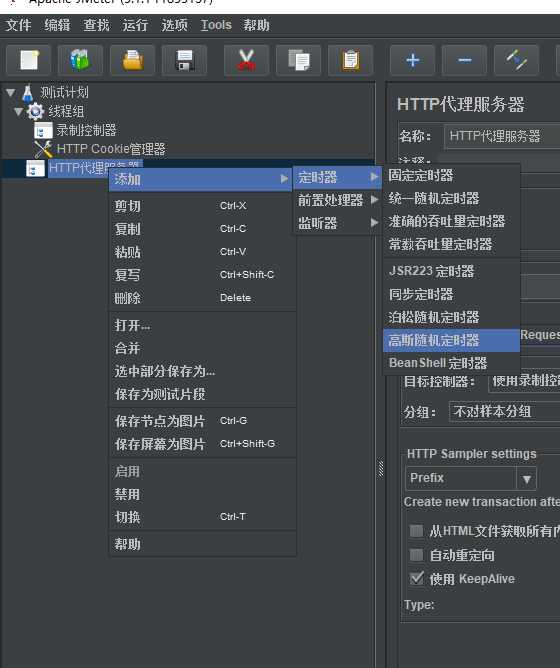560x668 pixels.
Task: Click the 名称 input field
Action: (x=502, y=136)
